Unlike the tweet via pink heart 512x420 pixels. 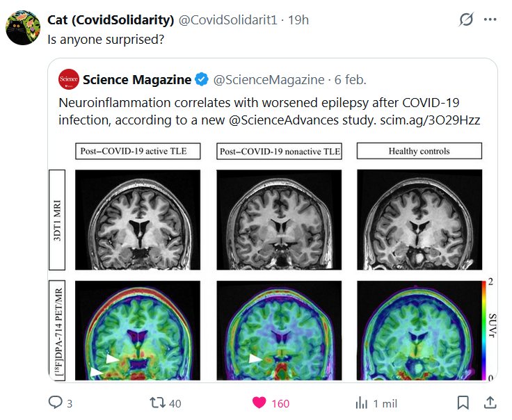259,403
